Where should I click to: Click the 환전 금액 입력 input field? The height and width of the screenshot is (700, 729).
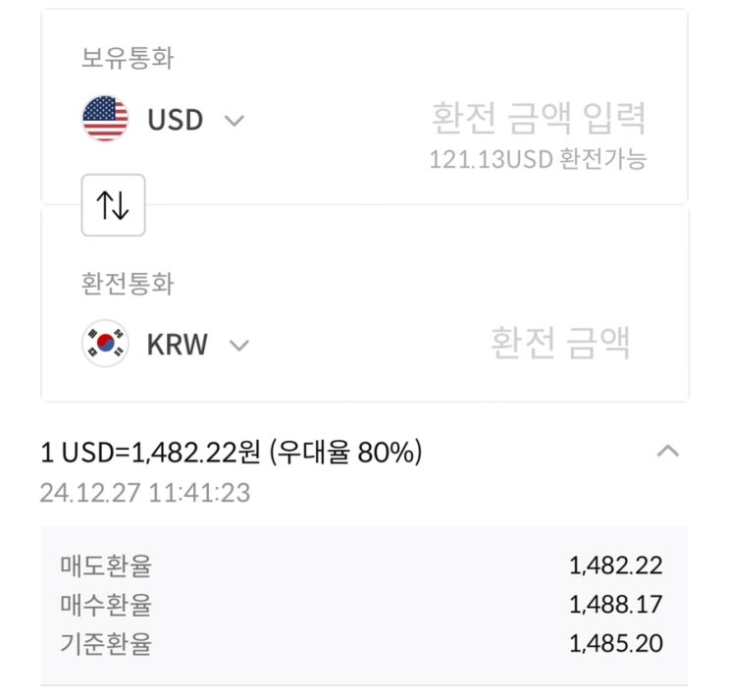tap(539, 120)
